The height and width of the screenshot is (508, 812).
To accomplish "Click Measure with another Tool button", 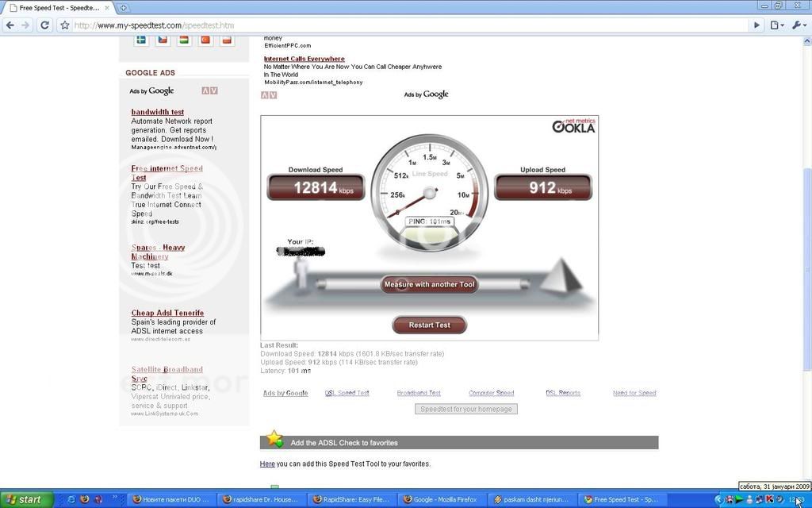I will tap(429, 284).
